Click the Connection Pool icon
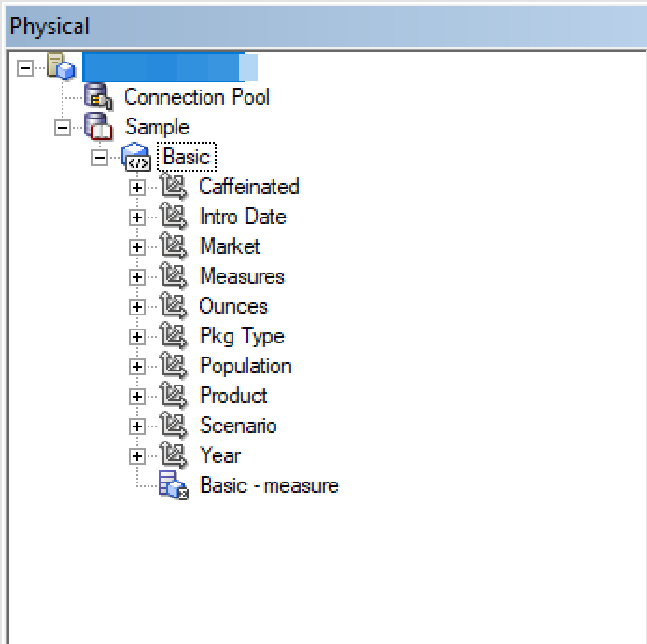Screen dimensions: 647x644 point(98,97)
